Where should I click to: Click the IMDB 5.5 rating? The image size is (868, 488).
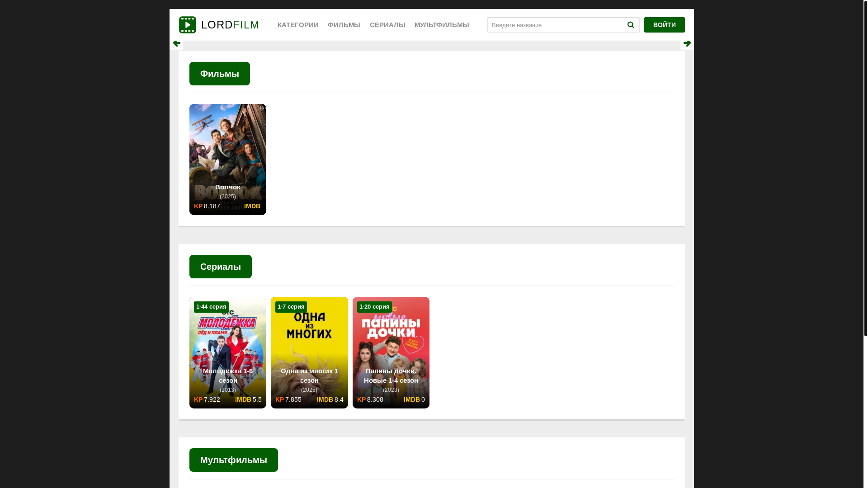(248, 399)
